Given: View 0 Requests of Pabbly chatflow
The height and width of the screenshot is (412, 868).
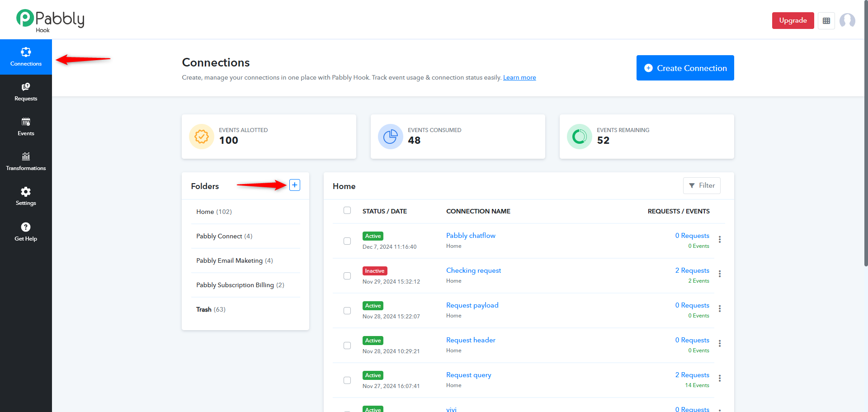Looking at the screenshot, I should click(692, 236).
